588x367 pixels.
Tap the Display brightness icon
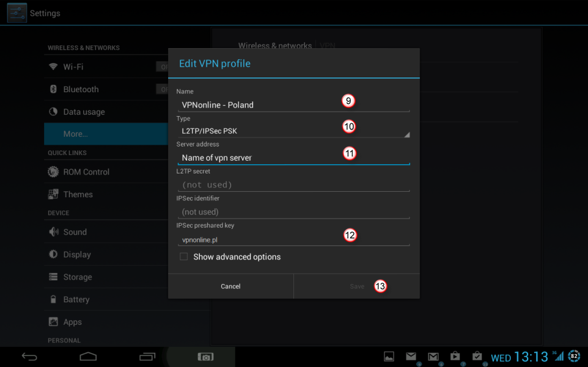[53, 254]
